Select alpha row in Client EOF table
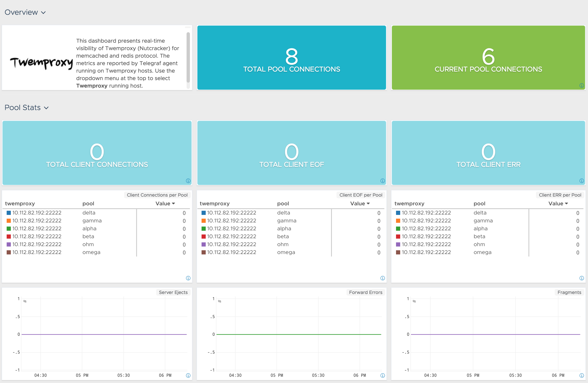The height and width of the screenshot is (383, 588). [291, 228]
